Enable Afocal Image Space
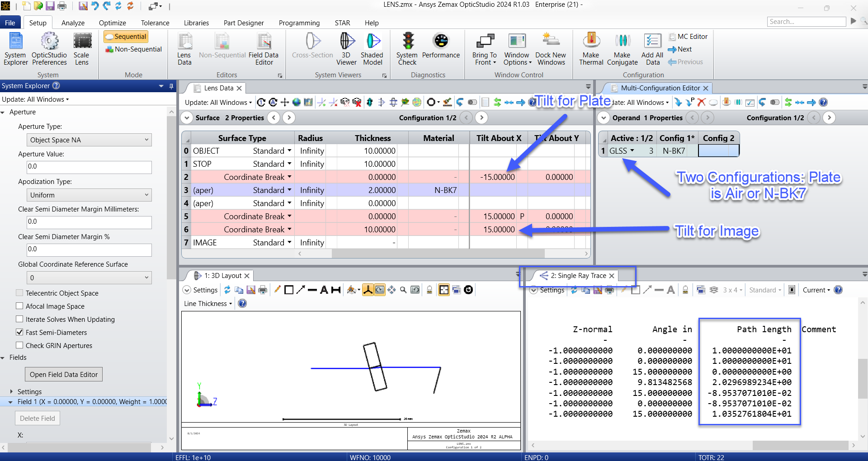 point(19,306)
